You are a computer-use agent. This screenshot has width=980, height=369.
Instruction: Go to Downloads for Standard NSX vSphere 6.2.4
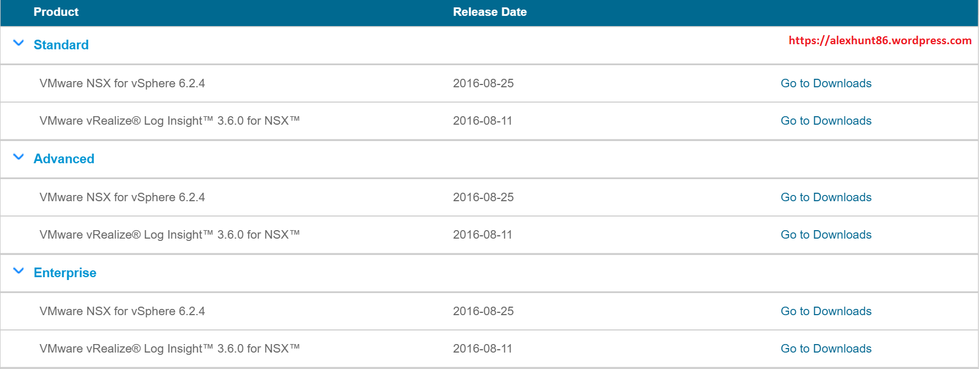tap(825, 83)
